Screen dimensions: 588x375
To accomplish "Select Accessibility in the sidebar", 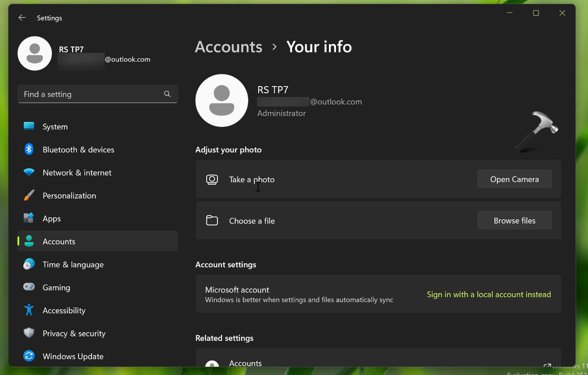I will click(64, 310).
